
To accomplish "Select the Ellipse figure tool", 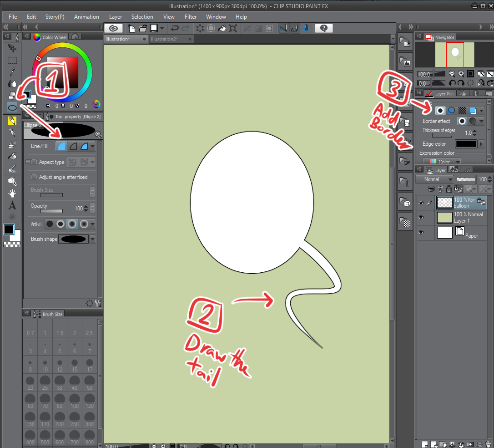I will [12, 107].
